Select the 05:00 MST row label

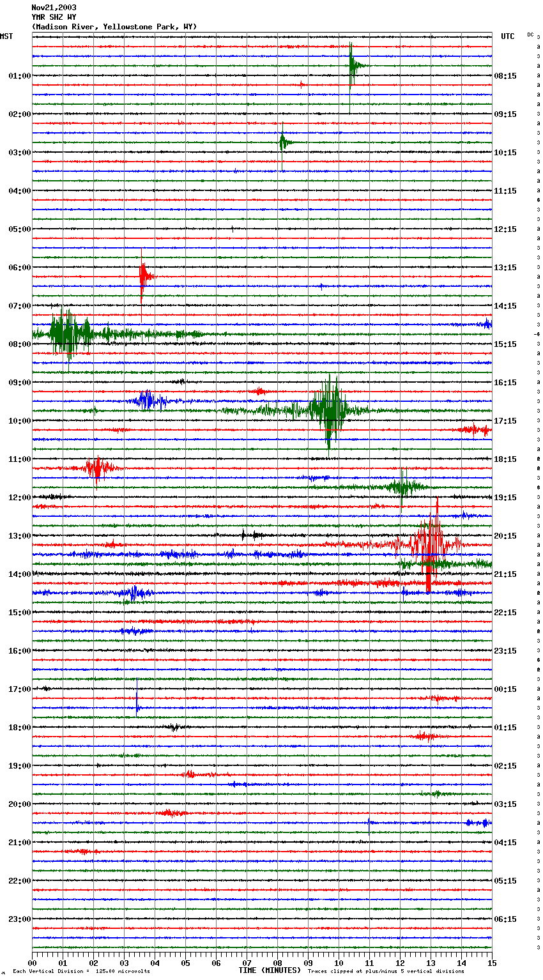[x=20, y=229]
